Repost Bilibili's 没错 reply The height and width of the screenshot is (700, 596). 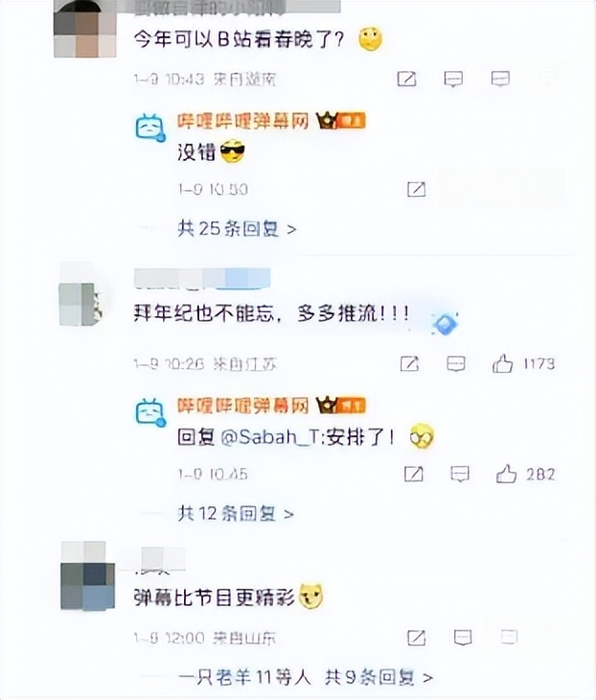[x=416, y=189]
